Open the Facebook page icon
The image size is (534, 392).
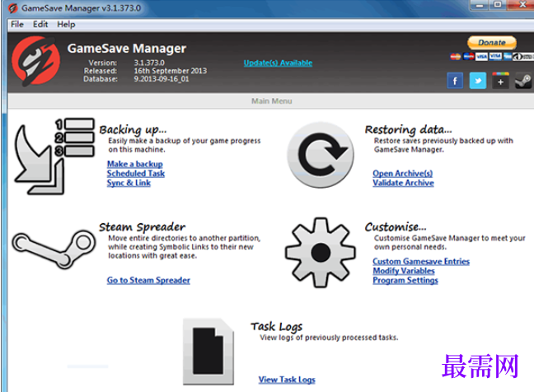point(455,81)
